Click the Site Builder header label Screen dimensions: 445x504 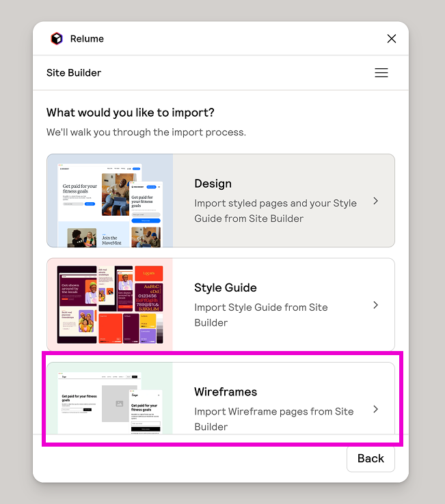click(74, 73)
